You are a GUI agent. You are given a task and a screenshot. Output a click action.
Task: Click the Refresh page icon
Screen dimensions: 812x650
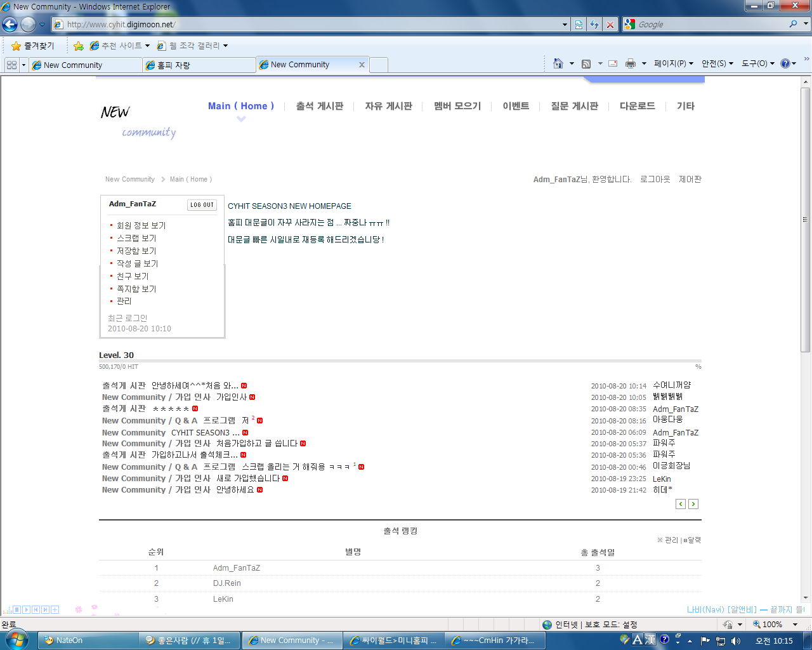[594, 25]
